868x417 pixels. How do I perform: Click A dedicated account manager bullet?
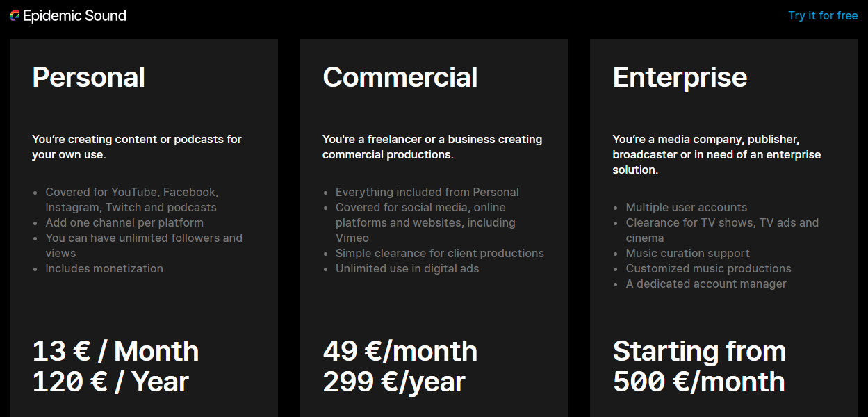point(706,284)
